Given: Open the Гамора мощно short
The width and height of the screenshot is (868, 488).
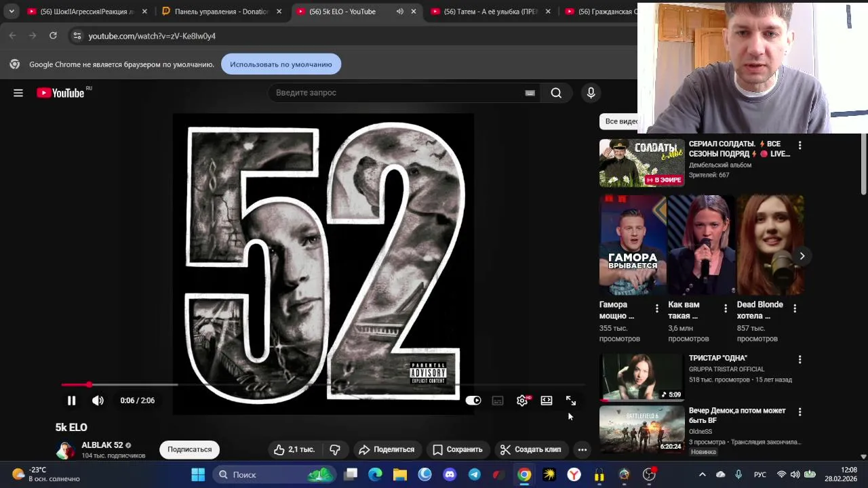Looking at the screenshot, I should (x=633, y=245).
